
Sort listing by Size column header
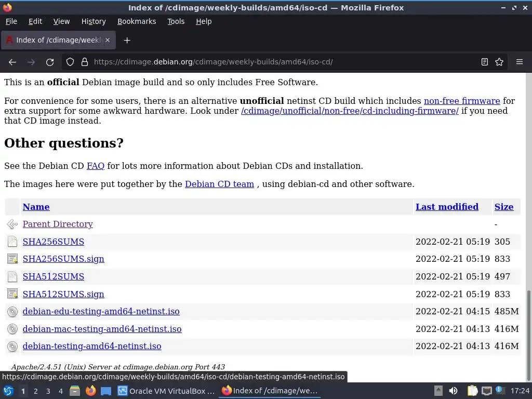click(504, 207)
